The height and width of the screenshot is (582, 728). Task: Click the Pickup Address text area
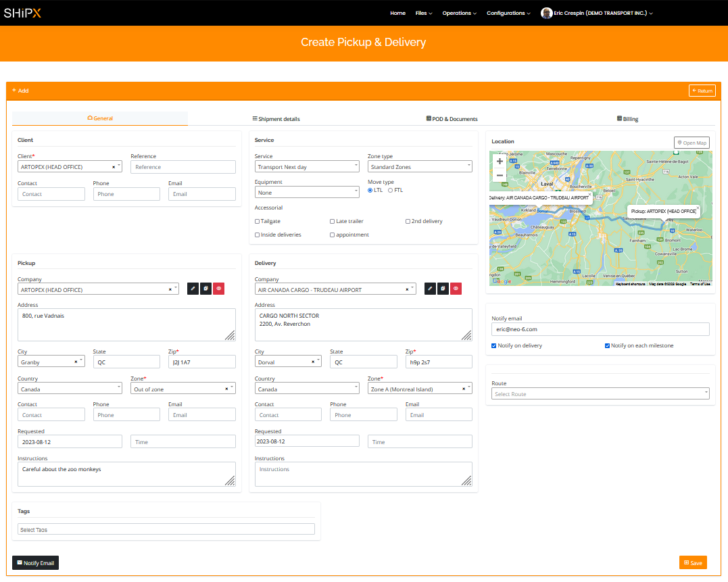126,325
